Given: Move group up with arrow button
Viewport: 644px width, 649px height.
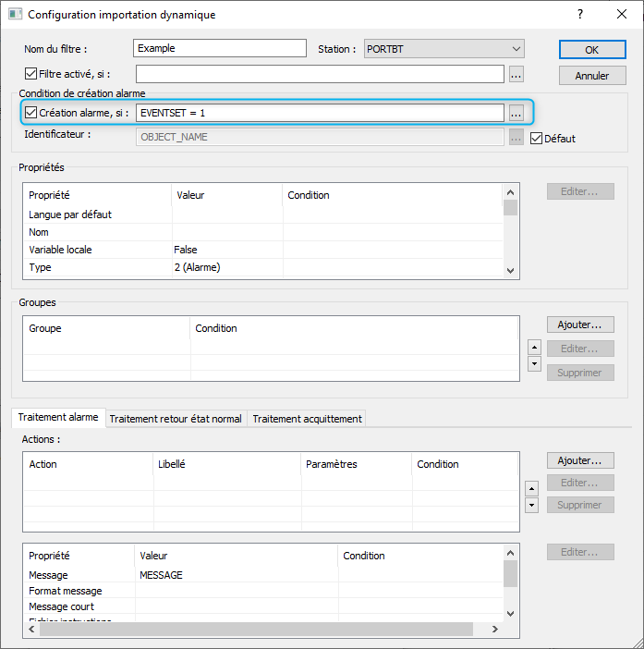Looking at the screenshot, I should click(532, 348).
